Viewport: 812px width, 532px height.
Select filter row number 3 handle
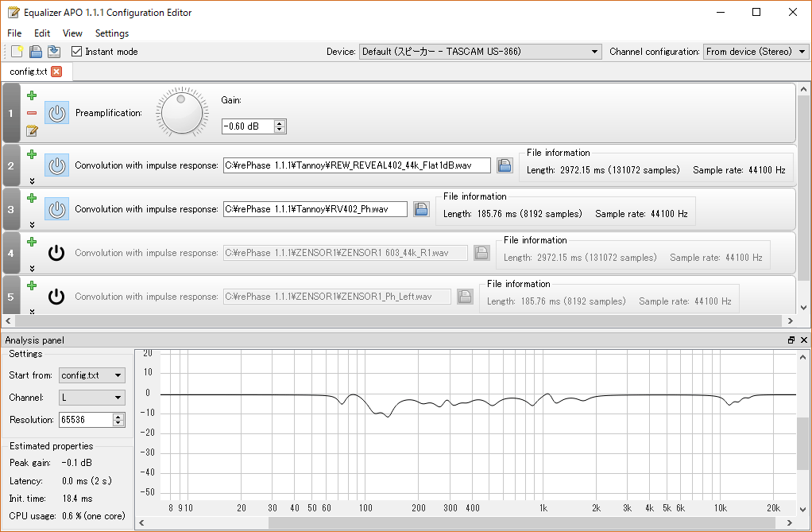(11, 209)
